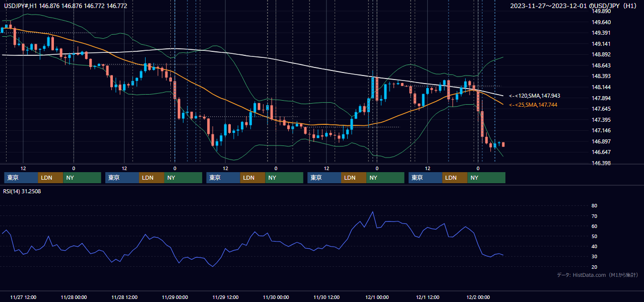Select the LDN session block for 11/27
The image size is (644, 302).
click(51, 178)
